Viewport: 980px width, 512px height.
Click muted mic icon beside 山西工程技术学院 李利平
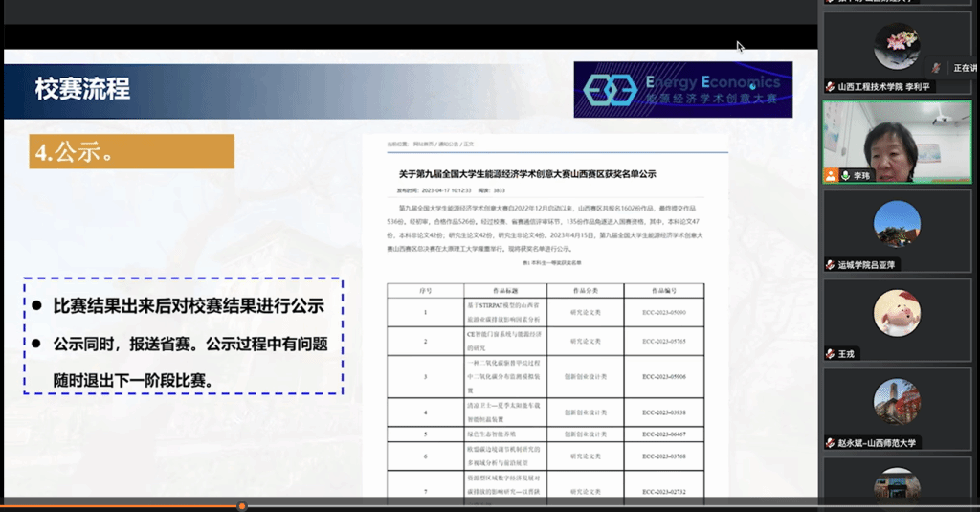[x=830, y=86]
